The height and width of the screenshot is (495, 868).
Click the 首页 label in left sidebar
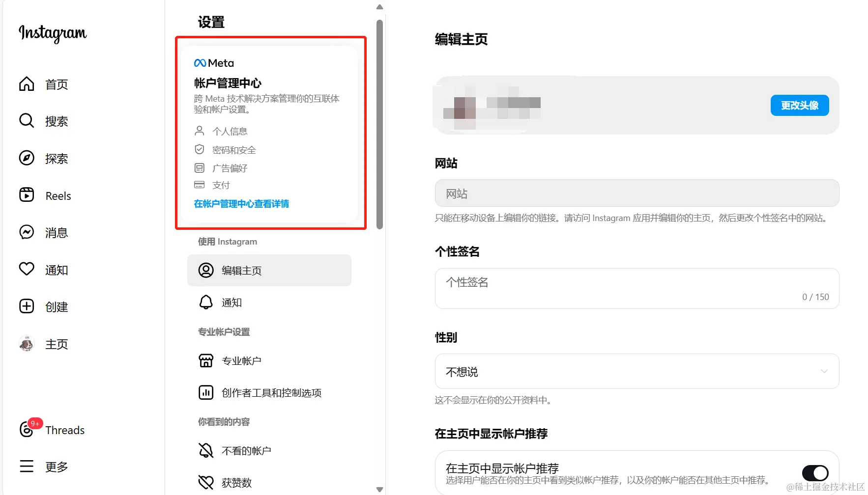pos(57,84)
